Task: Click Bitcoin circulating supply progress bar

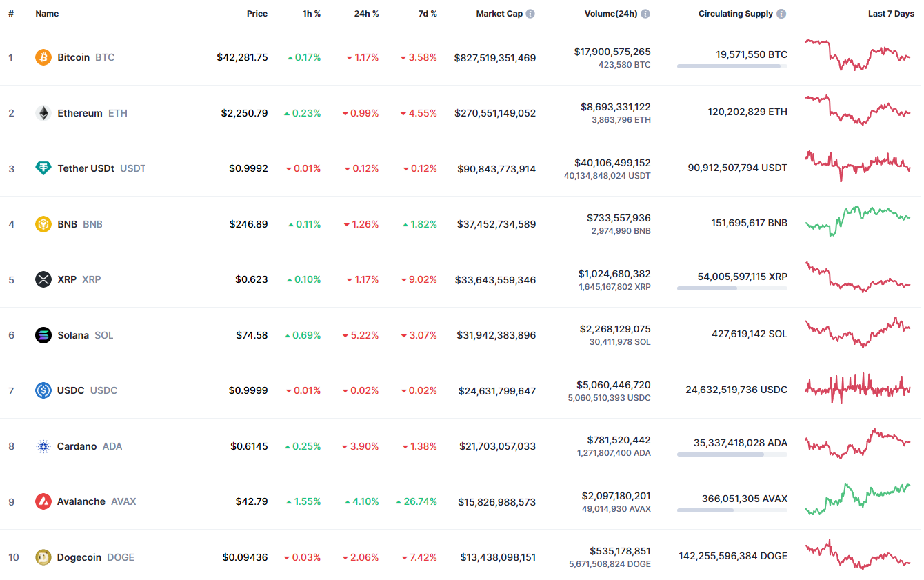Action: click(x=732, y=66)
